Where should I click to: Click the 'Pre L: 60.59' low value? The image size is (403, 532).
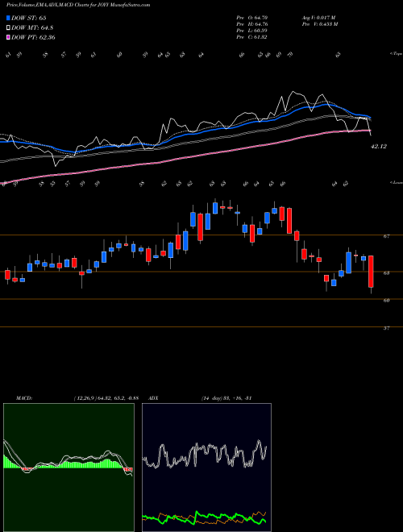pos(251,30)
